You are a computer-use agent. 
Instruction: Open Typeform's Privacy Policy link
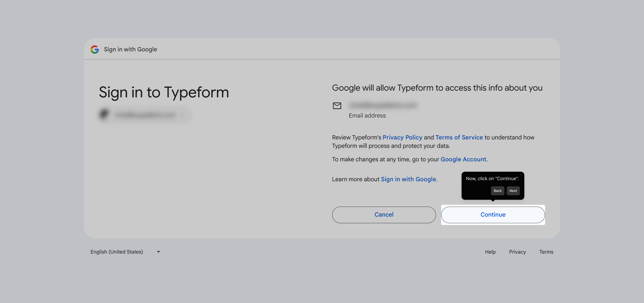point(402,137)
